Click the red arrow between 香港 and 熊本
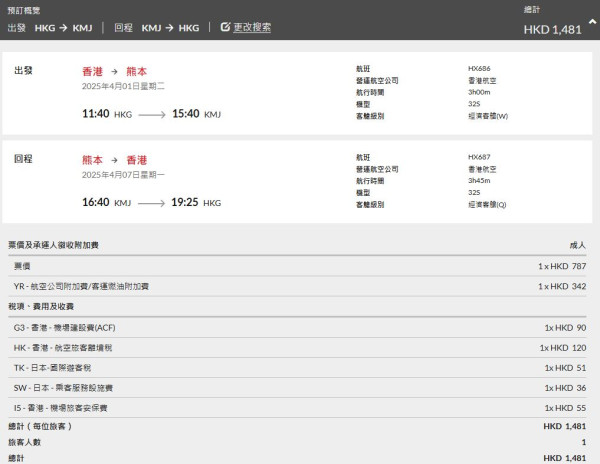The width and height of the screenshot is (600, 464). pyautogui.click(x=116, y=72)
